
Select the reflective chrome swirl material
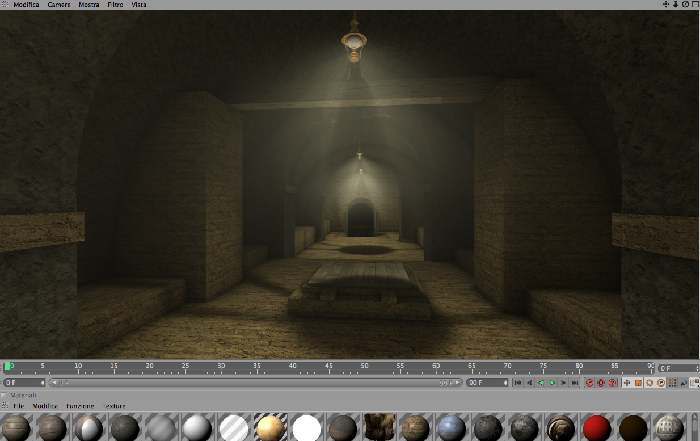[560, 427]
